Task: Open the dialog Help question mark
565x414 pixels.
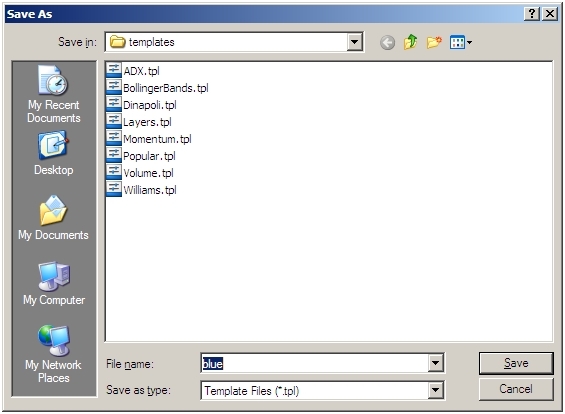Action: (532, 14)
